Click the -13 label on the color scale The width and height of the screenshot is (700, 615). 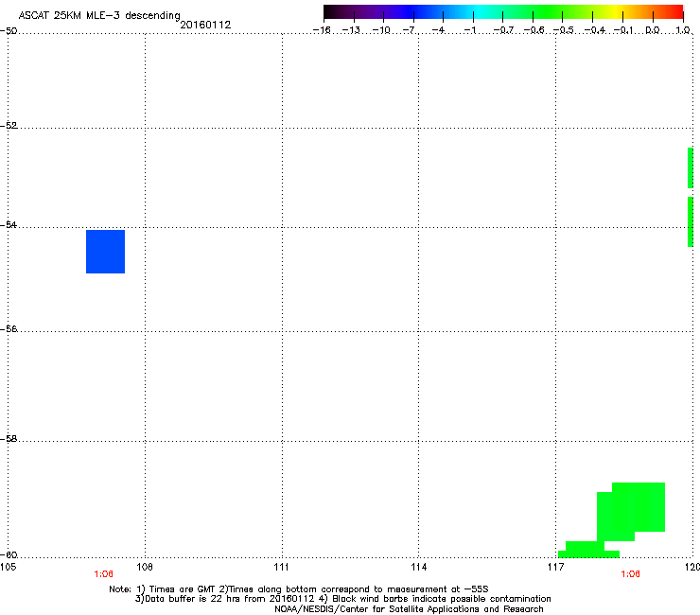coord(351,30)
